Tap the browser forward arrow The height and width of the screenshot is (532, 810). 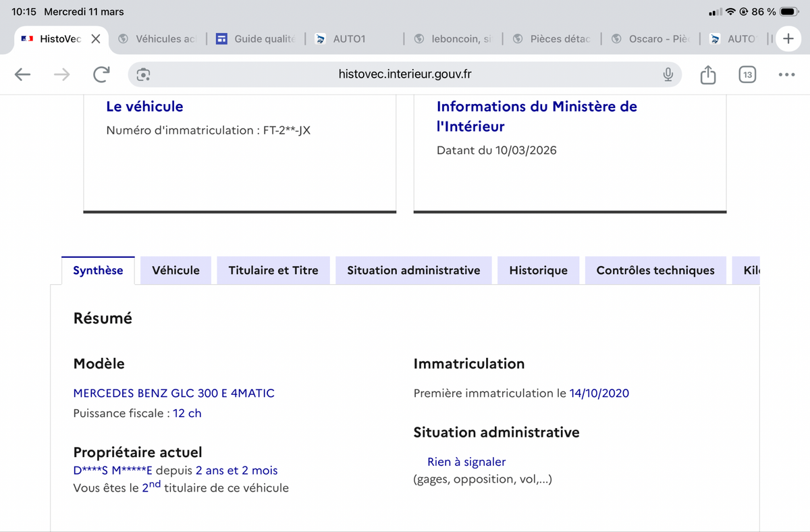click(x=61, y=74)
